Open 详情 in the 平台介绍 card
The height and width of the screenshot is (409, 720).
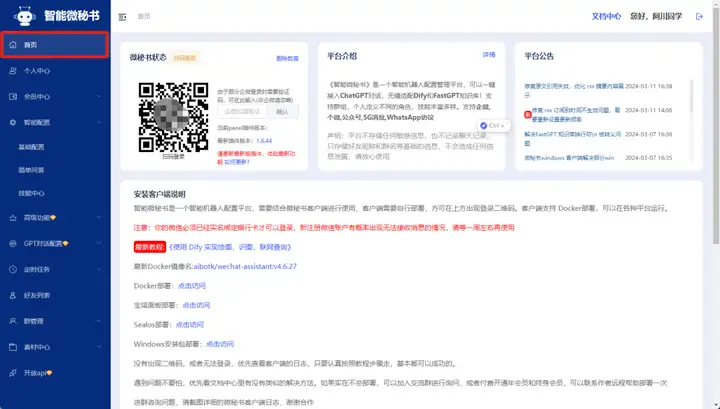pos(489,55)
